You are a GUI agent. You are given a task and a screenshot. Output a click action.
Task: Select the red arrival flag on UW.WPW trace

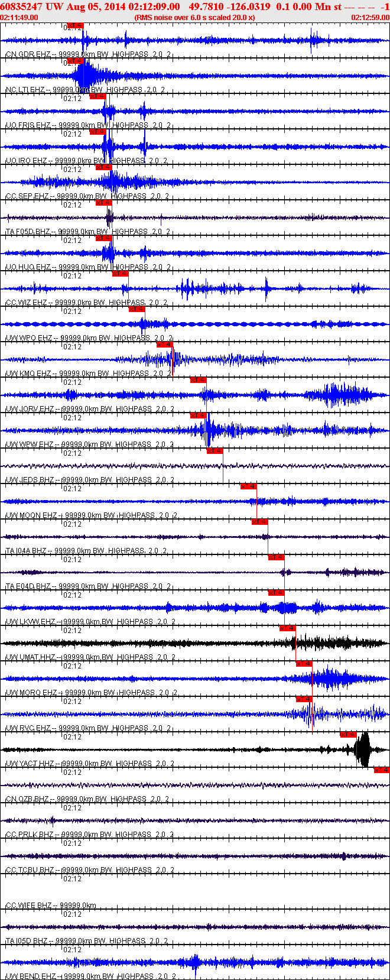click(198, 416)
